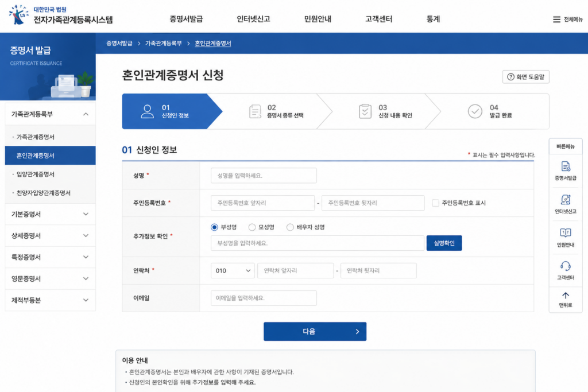Select 입양관계증명서 in the sidebar
Screen dimensions: 588x392
[x=51, y=174]
